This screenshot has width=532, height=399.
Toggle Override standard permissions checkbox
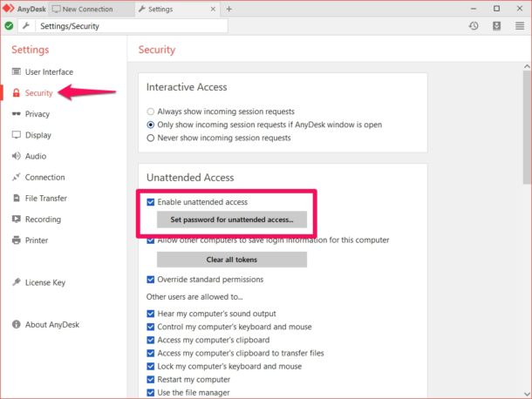click(x=150, y=280)
